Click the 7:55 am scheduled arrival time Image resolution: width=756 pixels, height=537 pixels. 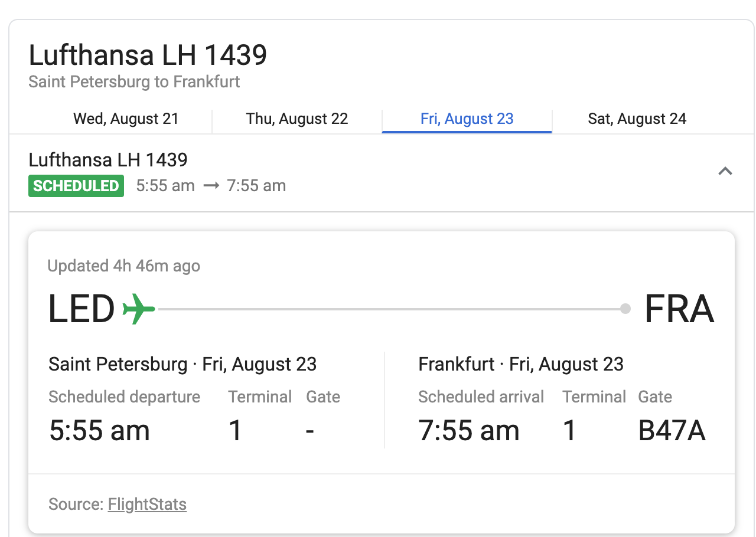(x=468, y=431)
